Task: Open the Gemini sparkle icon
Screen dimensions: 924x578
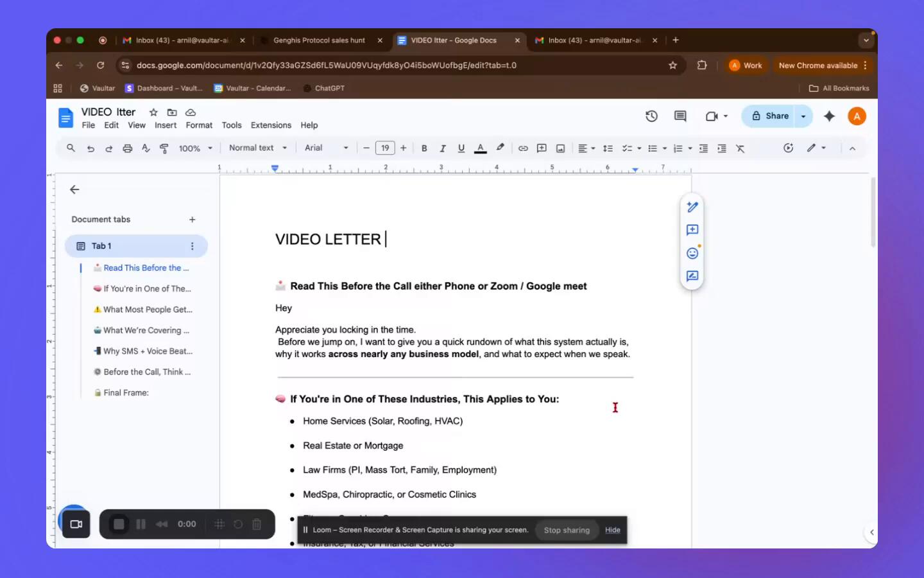Action: click(829, 116)
